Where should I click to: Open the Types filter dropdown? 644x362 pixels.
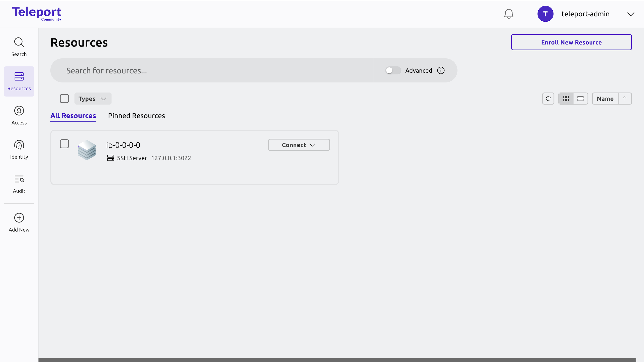tap(93, 99)
